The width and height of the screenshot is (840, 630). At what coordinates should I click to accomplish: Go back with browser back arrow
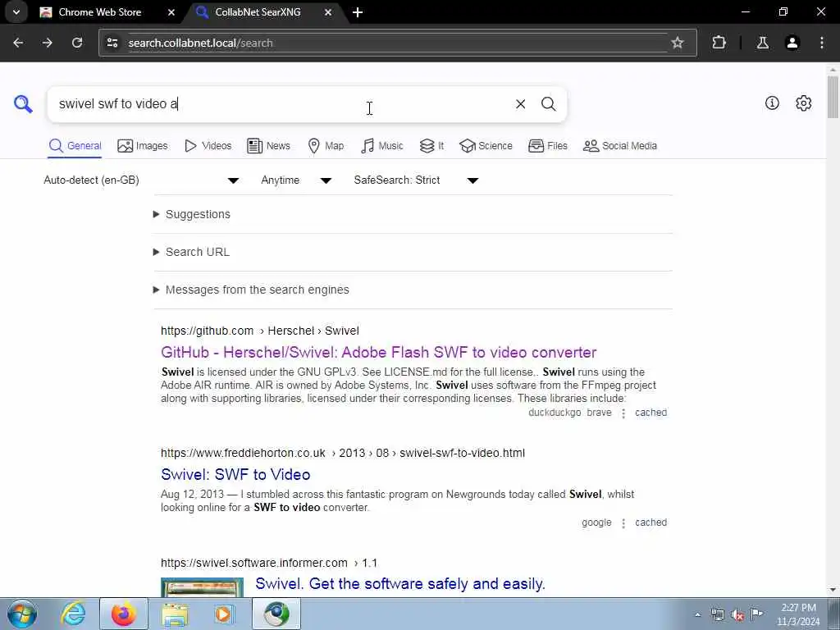coord(18,43)
